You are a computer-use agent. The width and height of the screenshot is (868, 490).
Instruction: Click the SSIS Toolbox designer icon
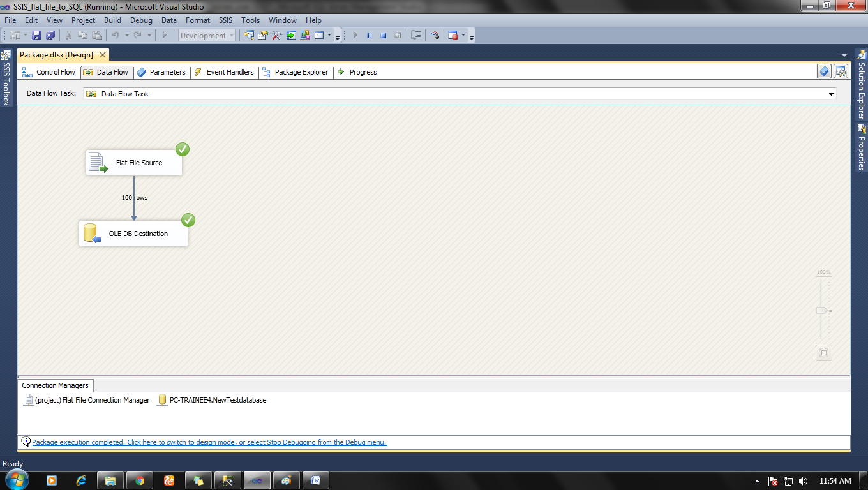click(x=841, y=71)
